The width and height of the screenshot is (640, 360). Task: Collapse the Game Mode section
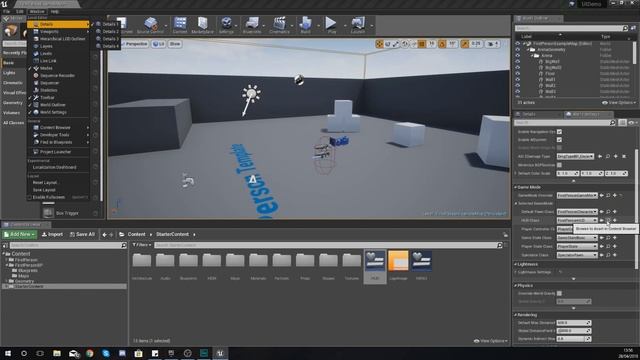[516, 187]
